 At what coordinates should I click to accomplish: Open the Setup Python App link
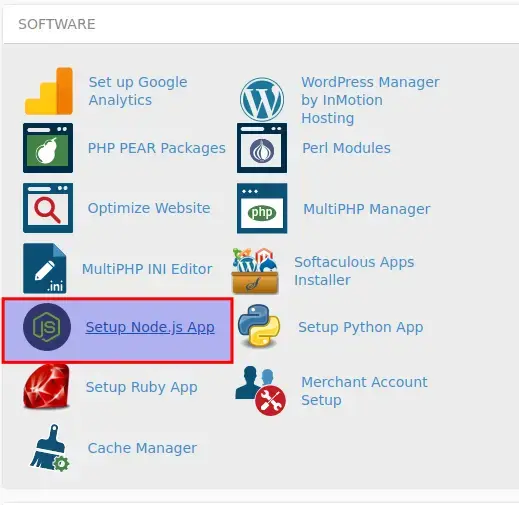coord(361,327)
